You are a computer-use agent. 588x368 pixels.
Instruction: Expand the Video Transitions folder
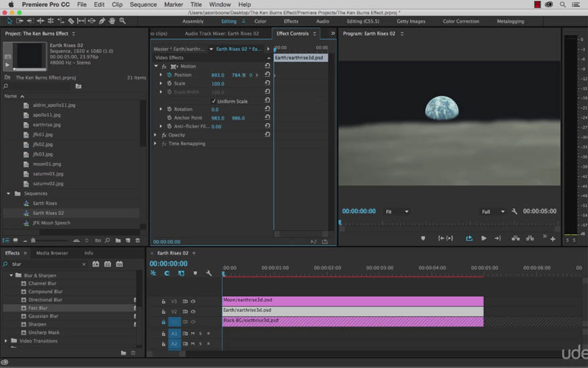pos(5,341)
